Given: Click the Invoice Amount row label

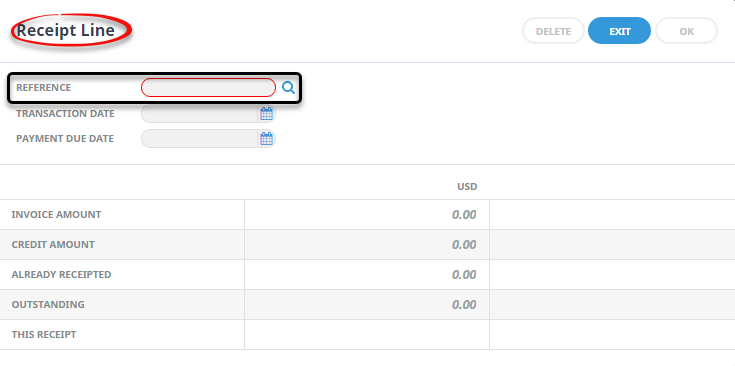Looking at the screenshot, I should (56, 215).
